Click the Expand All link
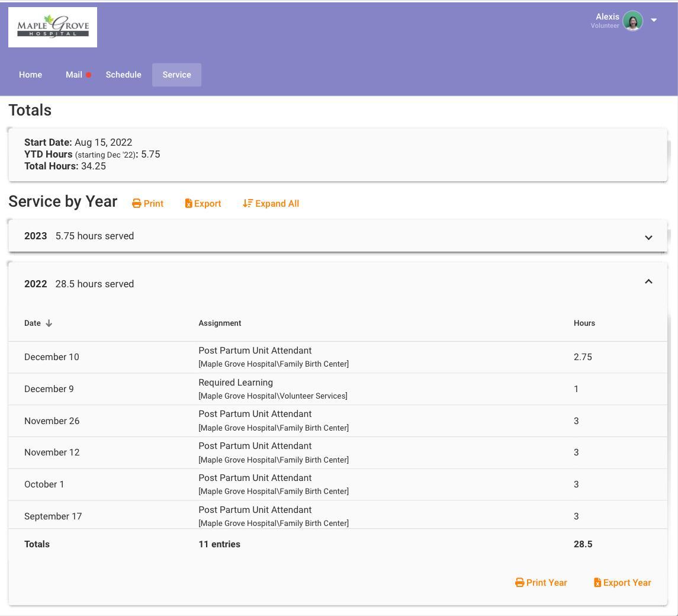Screen dimensions: 678x616 tap(271, 203)
